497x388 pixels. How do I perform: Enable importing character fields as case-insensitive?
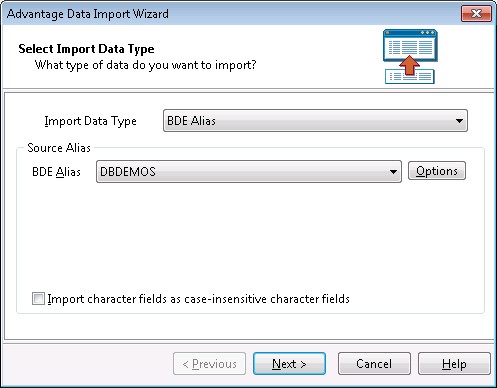click(x=38, y=298)
